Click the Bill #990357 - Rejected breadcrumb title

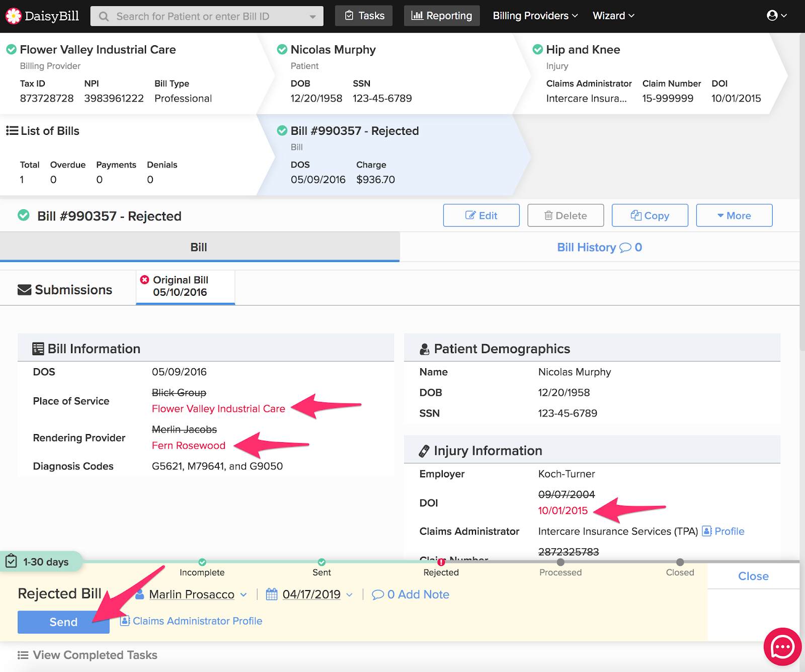[355, 131]
